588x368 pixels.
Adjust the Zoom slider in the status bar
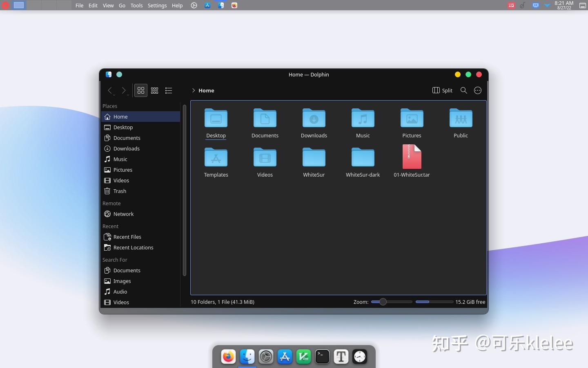click(383, 302)
